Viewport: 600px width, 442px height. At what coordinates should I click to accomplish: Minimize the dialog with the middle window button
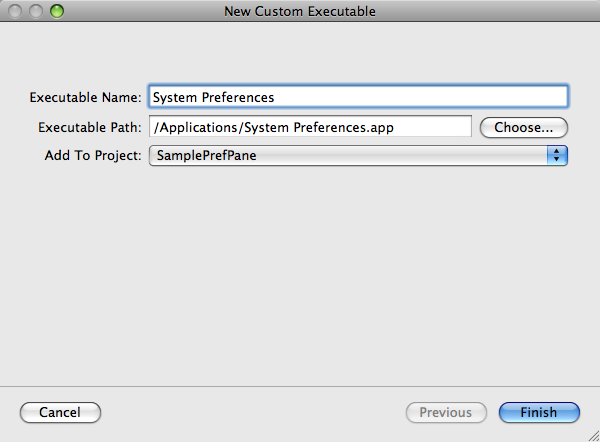click(36, 11)
